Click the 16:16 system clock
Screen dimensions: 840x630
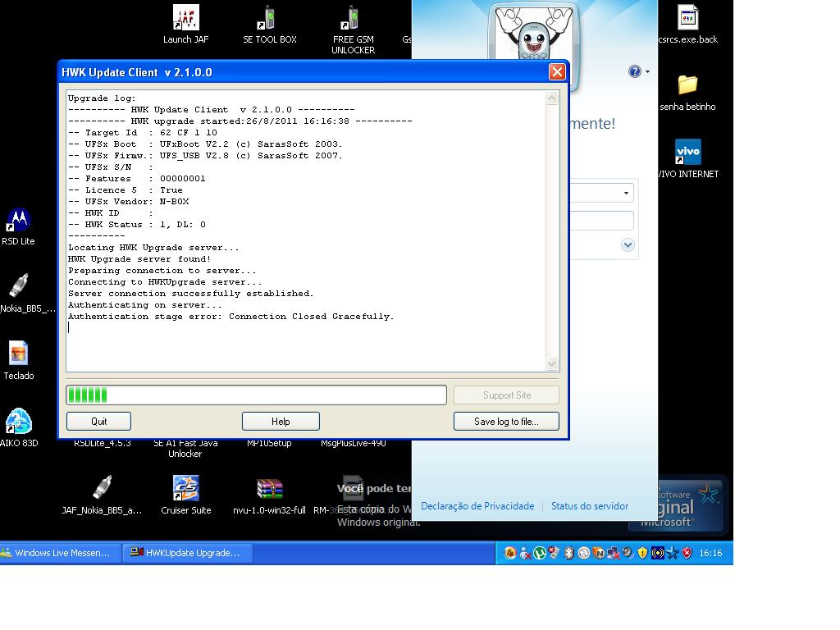pos(710,553)
